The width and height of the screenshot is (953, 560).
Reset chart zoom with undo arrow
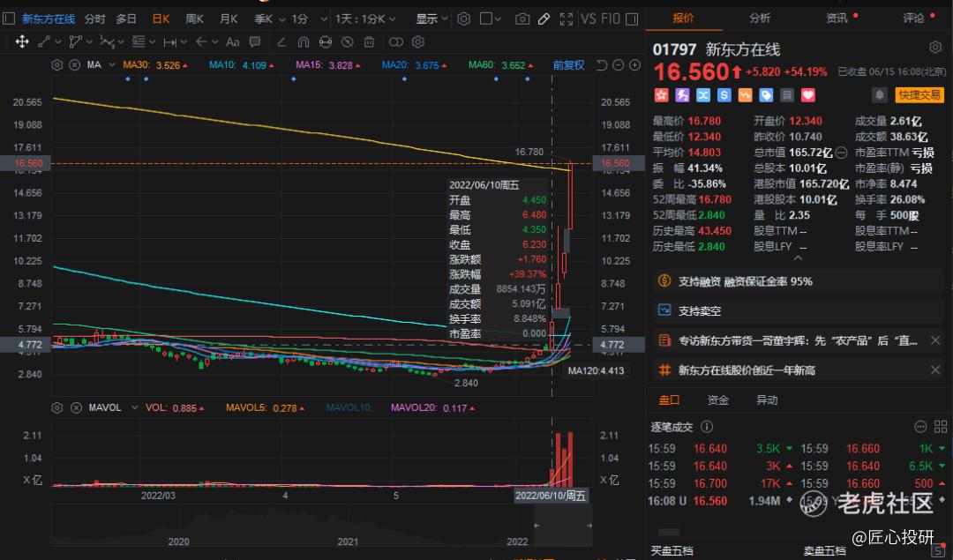602,65
